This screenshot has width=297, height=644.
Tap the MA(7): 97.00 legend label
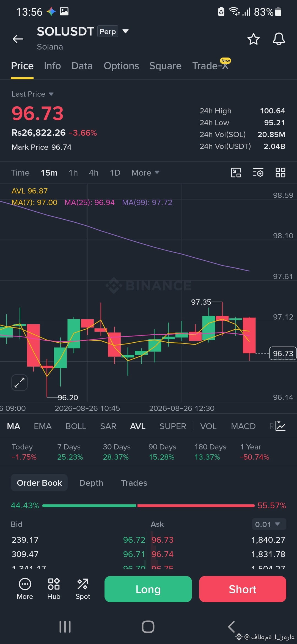tap(34, 203)
